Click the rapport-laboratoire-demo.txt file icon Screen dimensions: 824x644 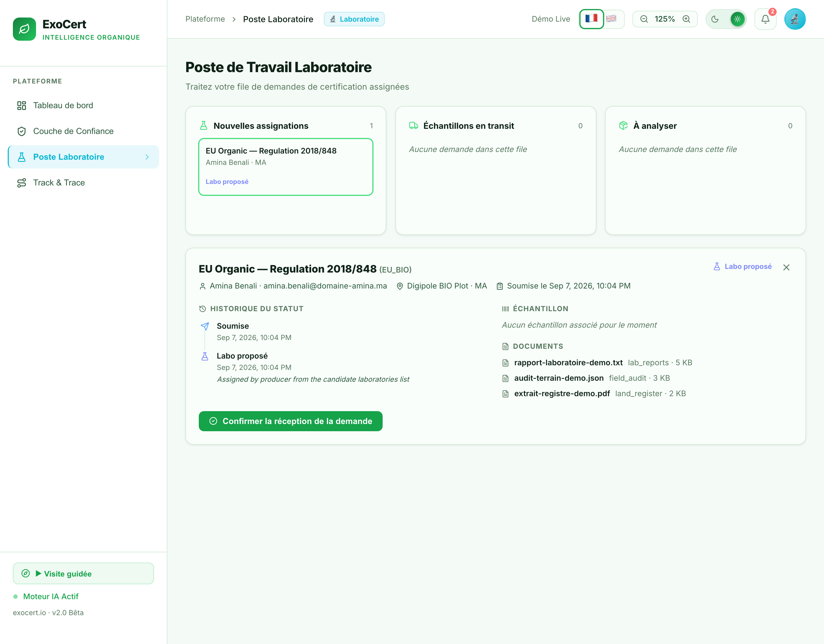(x=505, y=363)
